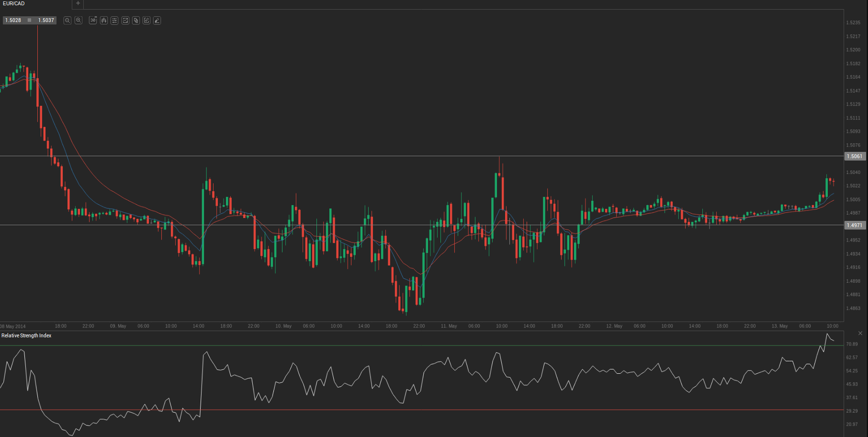Select the 1.5061 horizontal line price label

point(855,156)
